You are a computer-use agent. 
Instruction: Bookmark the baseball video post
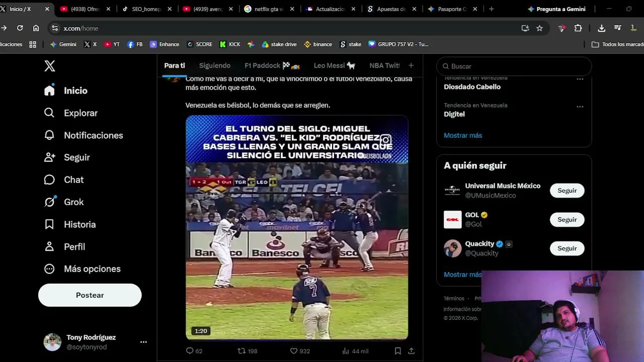point(397,351)
